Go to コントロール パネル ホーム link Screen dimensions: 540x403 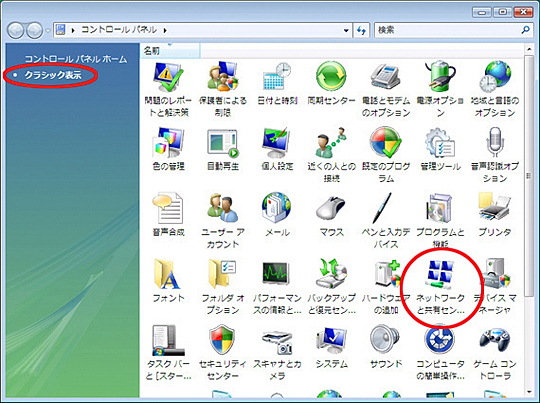[76, 59]
